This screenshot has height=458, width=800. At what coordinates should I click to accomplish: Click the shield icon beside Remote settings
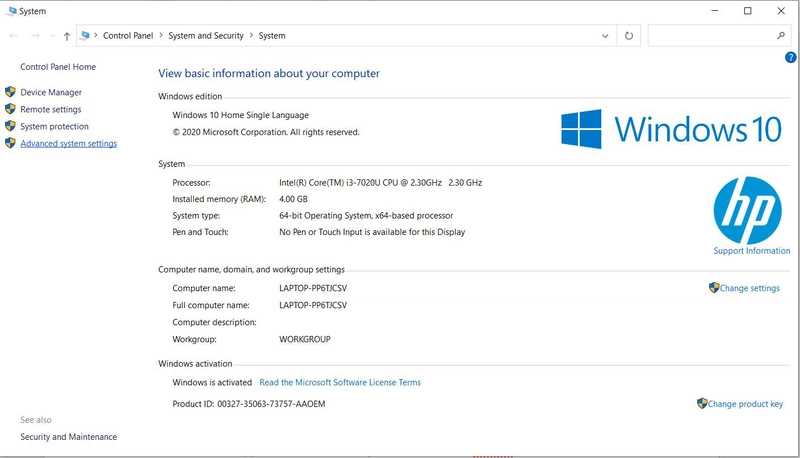[x=10, y=109]
